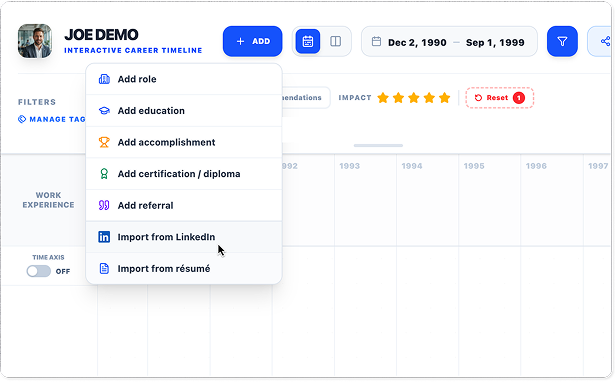Choose Import from résumé
Image resolution: width=615 pixels, height=382 pixels.
point(184,269)
